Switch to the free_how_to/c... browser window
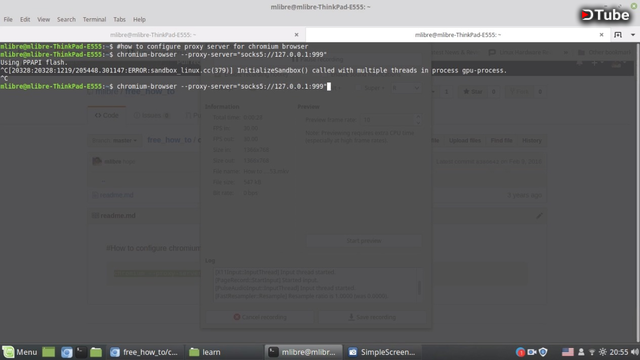The height and width of the screenshot is (360, 640). pos(145,352)
